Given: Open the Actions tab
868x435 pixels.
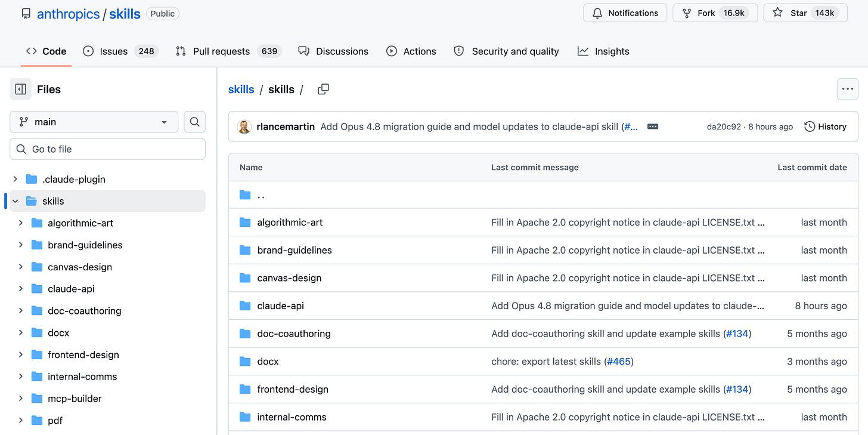Looking at the screenshot, I should [411, 51].
